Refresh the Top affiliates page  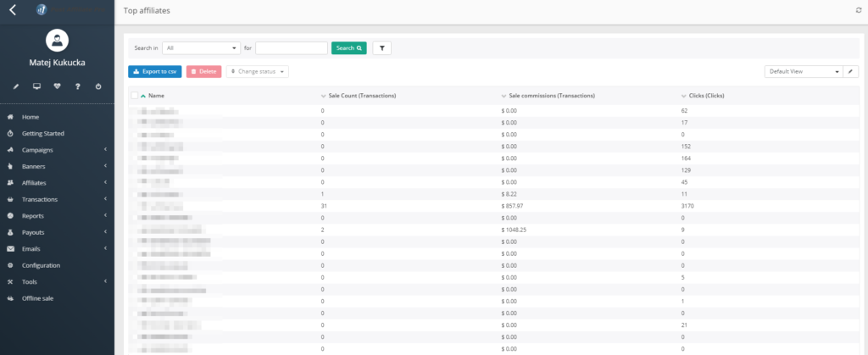pos(858,10)
